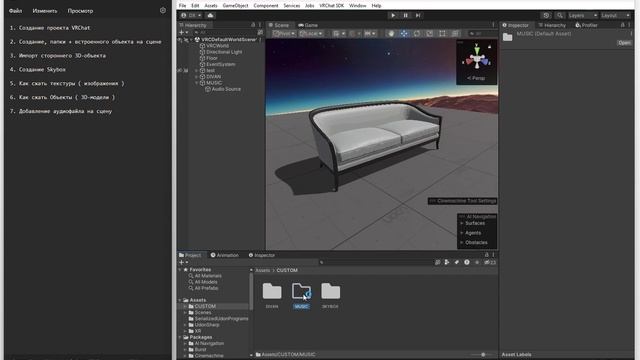
Task: Click the Cinemachine Tool Settings overlay
Action: 463,201
